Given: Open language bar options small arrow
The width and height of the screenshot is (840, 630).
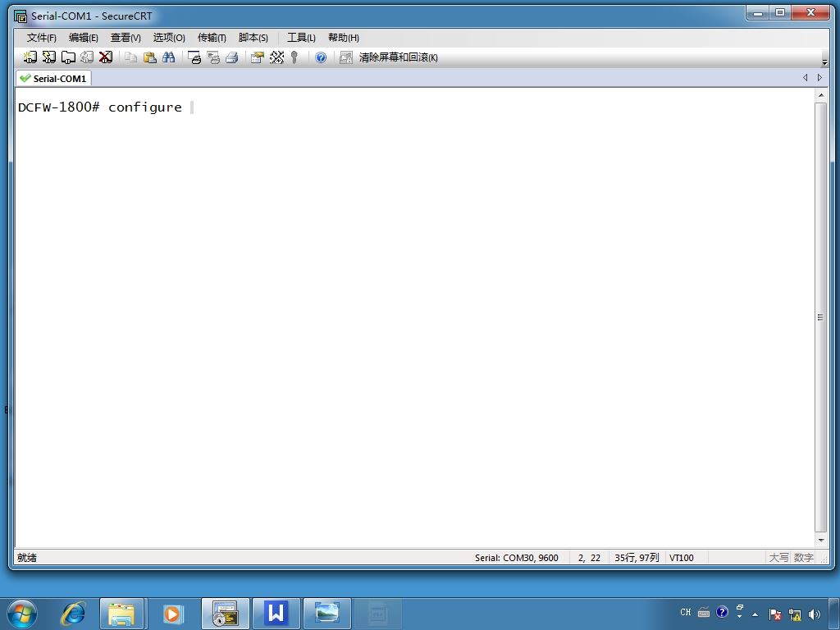Looking at the screenshot, I should tap(740, 617).
